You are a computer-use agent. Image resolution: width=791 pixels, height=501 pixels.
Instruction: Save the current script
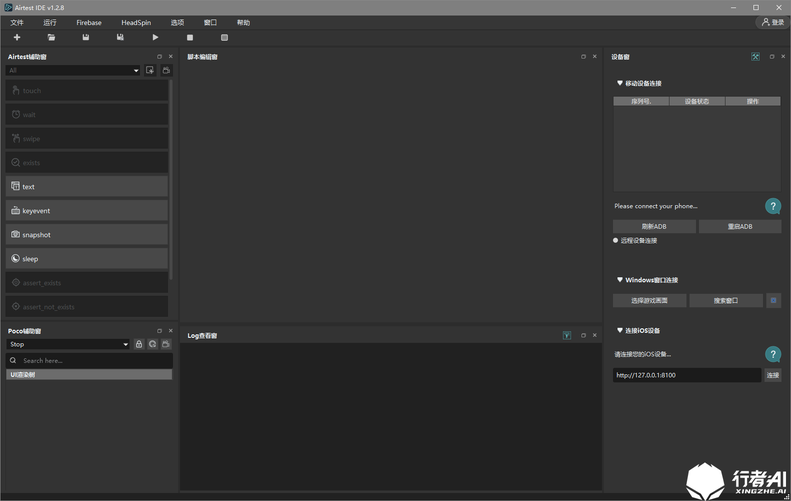point(86,37)
